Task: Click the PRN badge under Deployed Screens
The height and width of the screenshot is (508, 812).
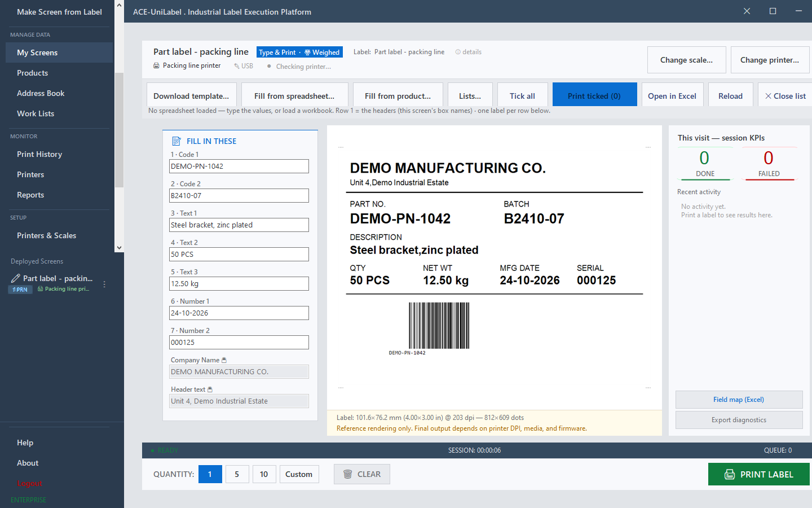Action: [20, 290]
